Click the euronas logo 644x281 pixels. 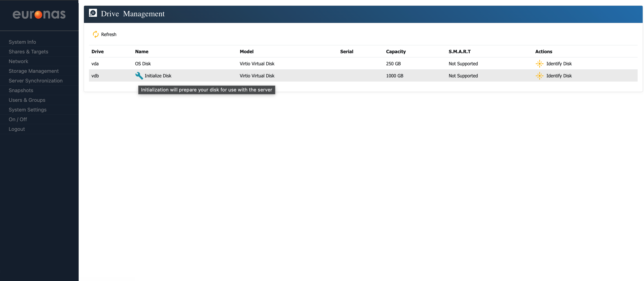point(39,15)
